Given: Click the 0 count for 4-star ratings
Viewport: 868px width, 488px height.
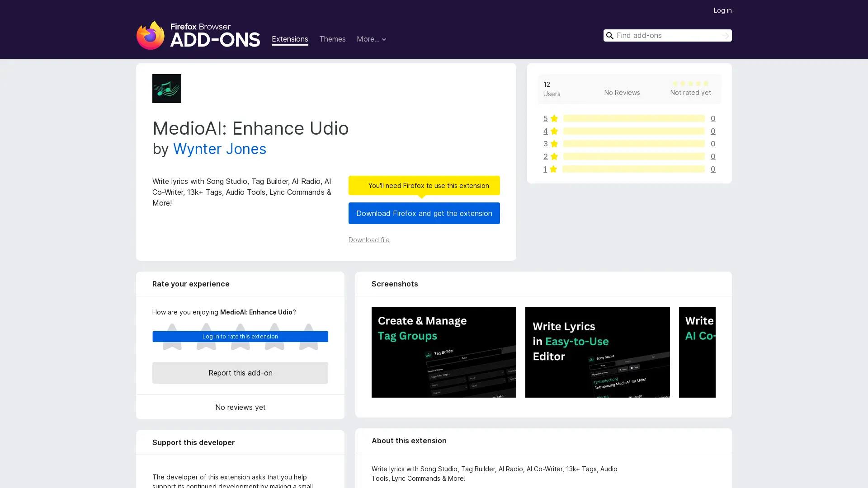Looking at the screenshot, I should tap(713, 131).
